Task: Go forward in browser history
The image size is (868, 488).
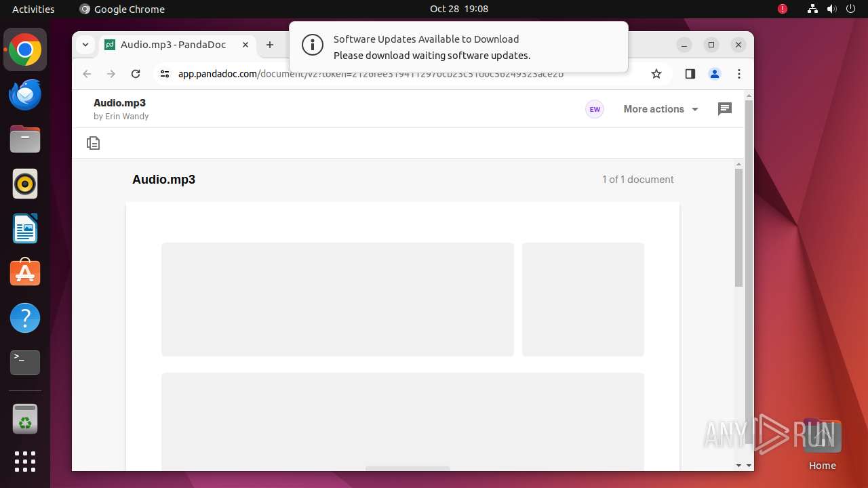Action: click(x=111, y=74)
